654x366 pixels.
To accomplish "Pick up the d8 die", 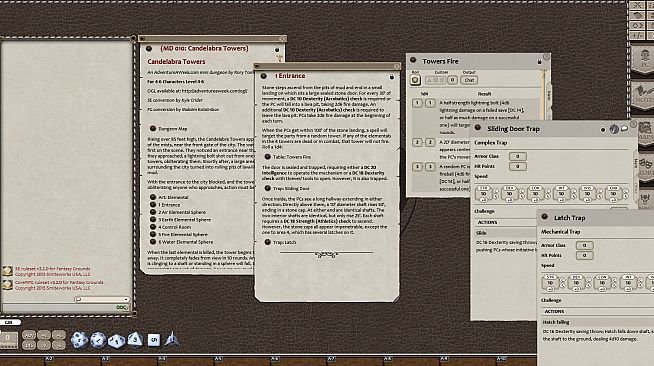I will (x=135, y=339).
